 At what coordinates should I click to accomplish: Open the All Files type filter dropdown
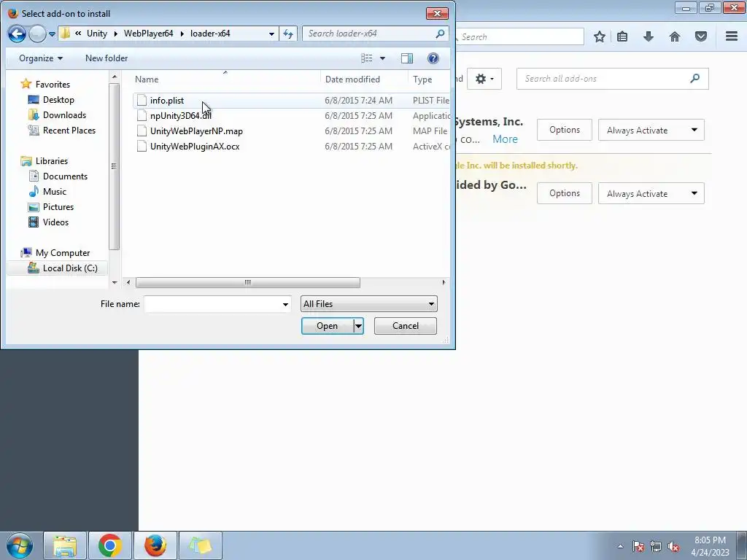click(368, 304)
